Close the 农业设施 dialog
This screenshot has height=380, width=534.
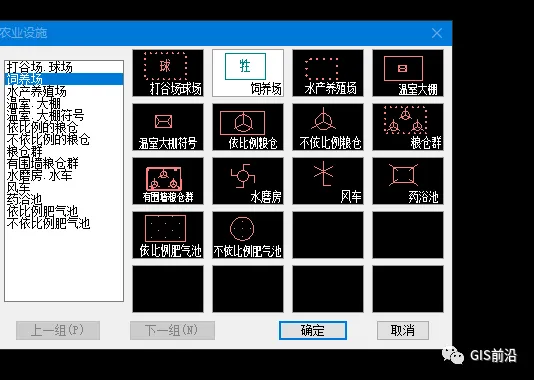coord(437,33)
